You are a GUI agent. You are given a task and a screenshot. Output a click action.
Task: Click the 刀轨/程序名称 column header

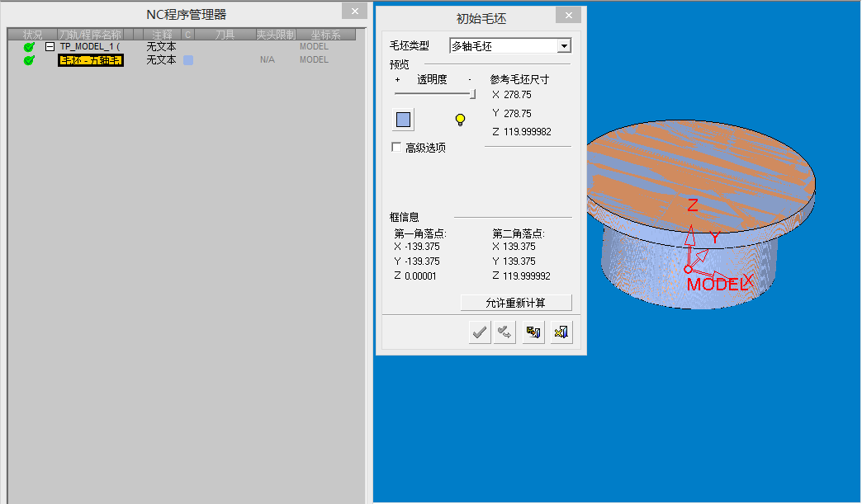90,34
